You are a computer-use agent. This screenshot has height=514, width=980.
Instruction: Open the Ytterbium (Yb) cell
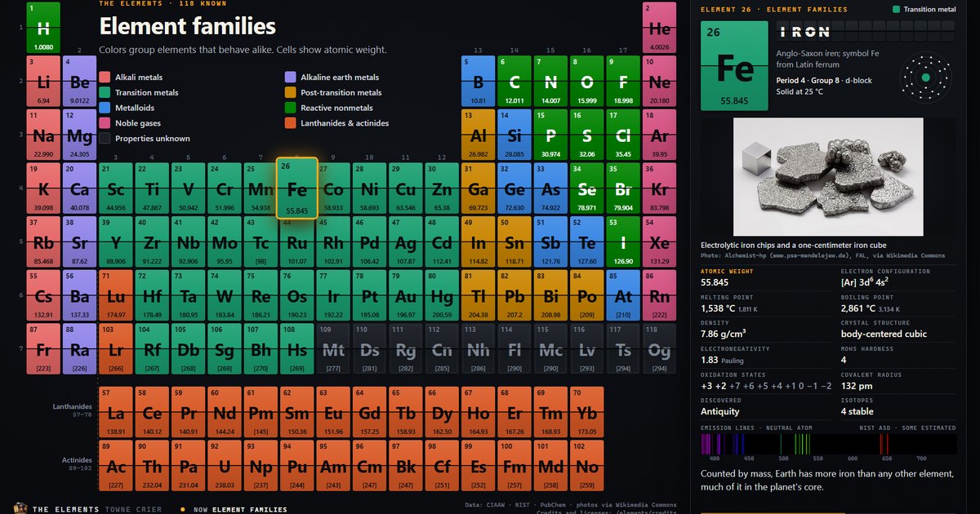587,412
